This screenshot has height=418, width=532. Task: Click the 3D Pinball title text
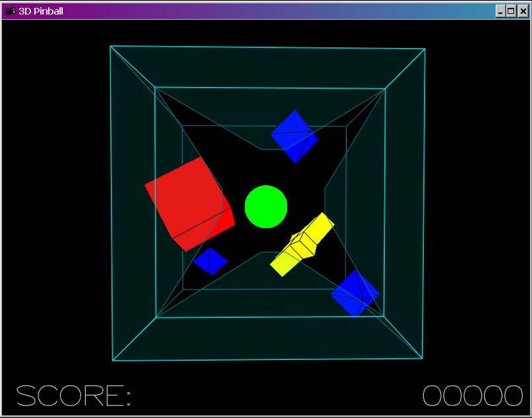[x=41, y=11]
